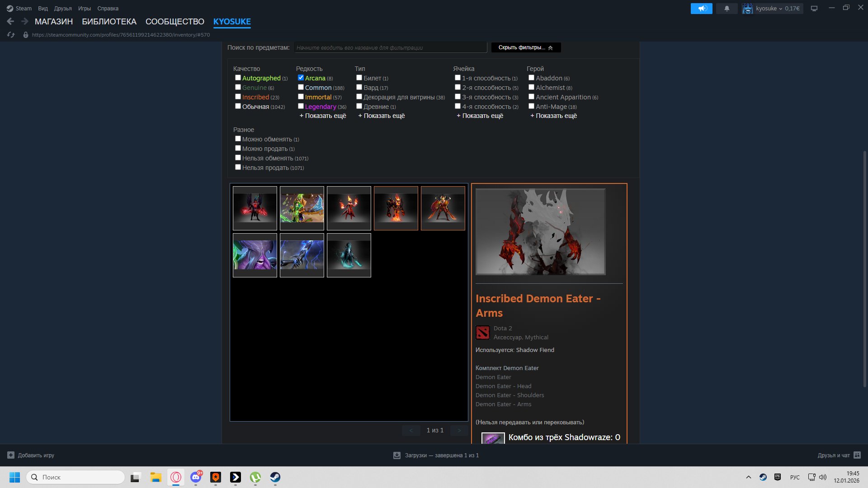This screenshot has width=868, height=488.
Task: Open Friends and chat icon
Action: tap(857, 455)
